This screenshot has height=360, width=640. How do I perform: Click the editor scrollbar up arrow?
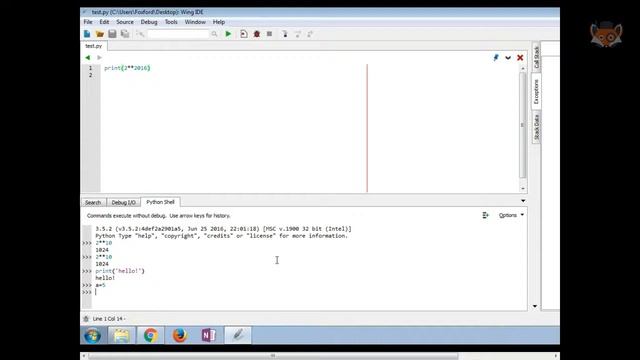(x=523, y=69)
